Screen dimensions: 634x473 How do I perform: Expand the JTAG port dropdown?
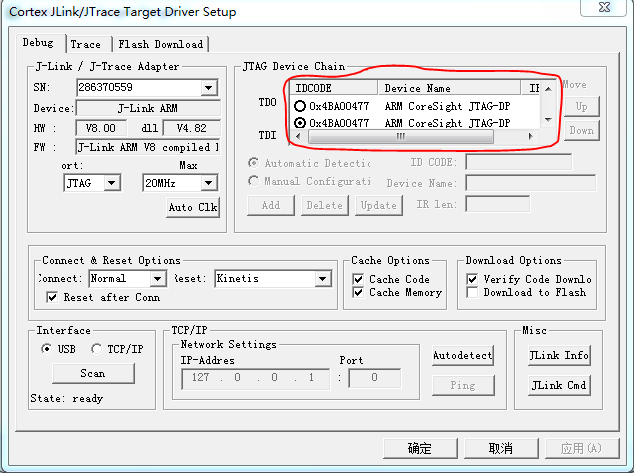tap(112, 183)
